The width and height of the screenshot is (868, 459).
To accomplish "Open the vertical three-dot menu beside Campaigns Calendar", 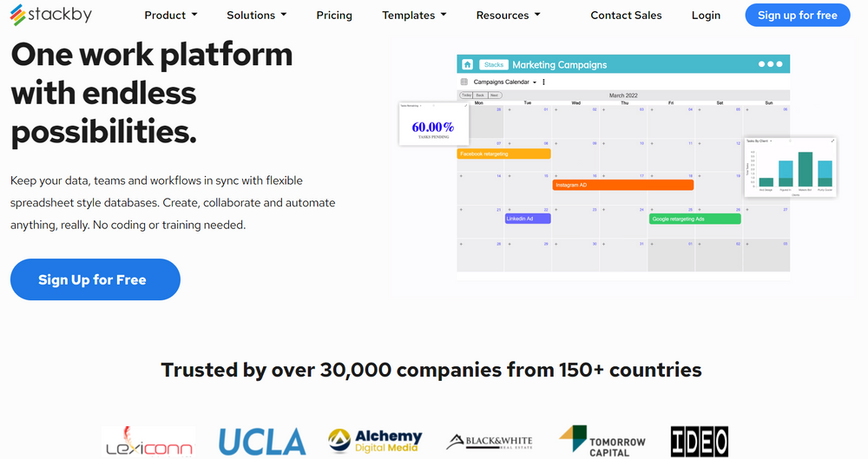I will click(544, 82).
